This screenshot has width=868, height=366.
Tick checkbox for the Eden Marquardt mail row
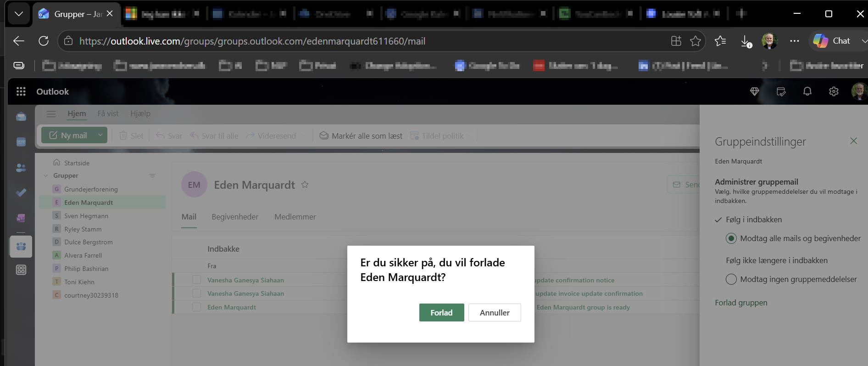[197, 307]
